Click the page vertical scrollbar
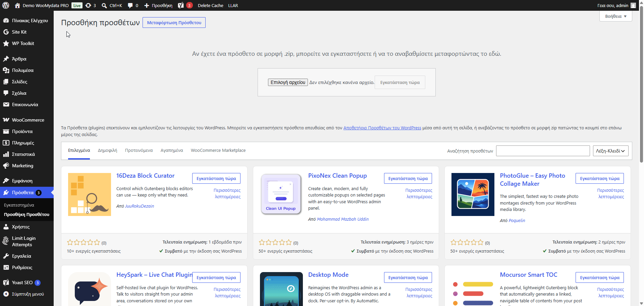This screenshot has width=644, height=306. (x=641, y=84)
